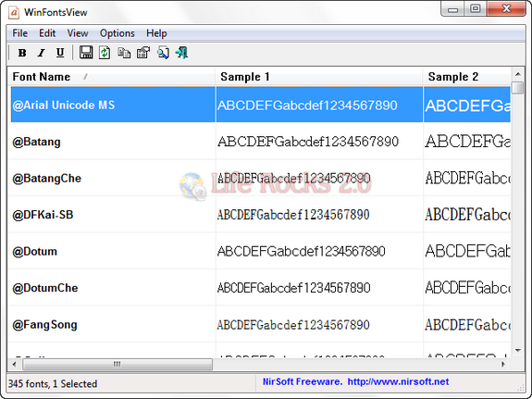Click the Sample 1 text for @FangSong
Viewport: 532px width, 399px height.
[293, 325]
